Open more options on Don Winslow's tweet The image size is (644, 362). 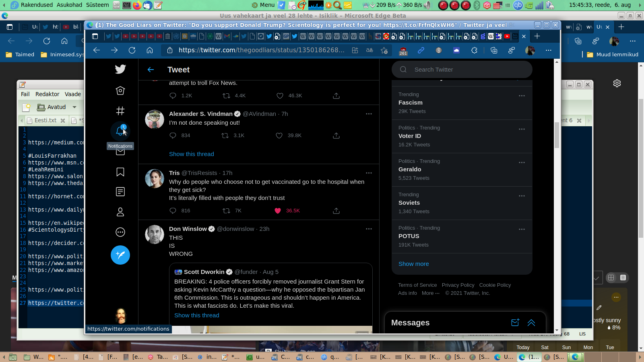[x=369, y=229]
